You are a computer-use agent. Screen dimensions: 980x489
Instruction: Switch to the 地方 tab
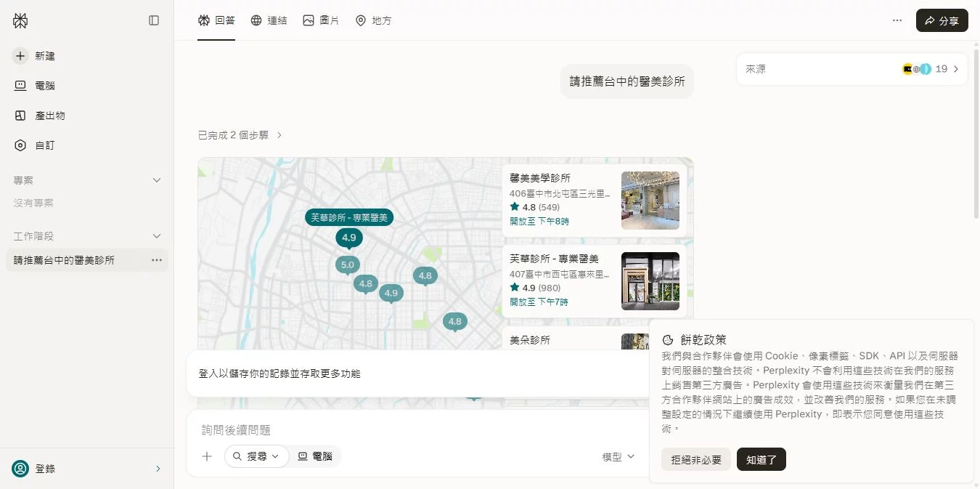pos(373,20)
